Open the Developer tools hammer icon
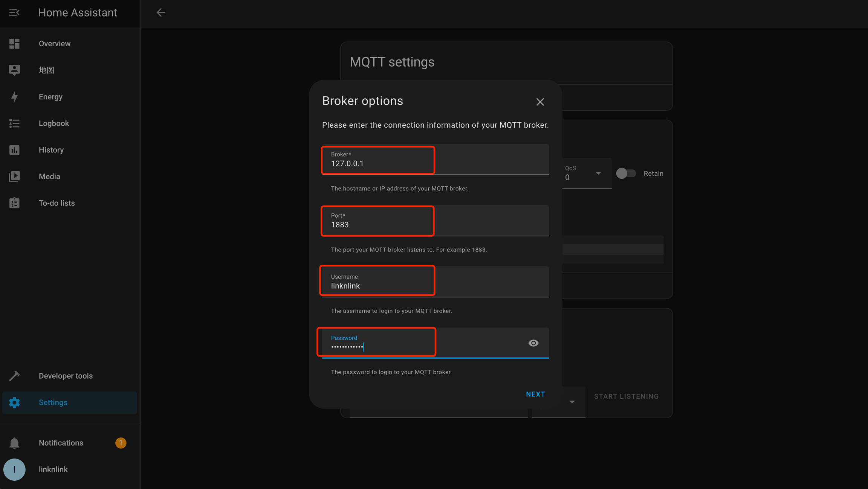This screenshot has height=489, width=868. click(x=14, y=376)
